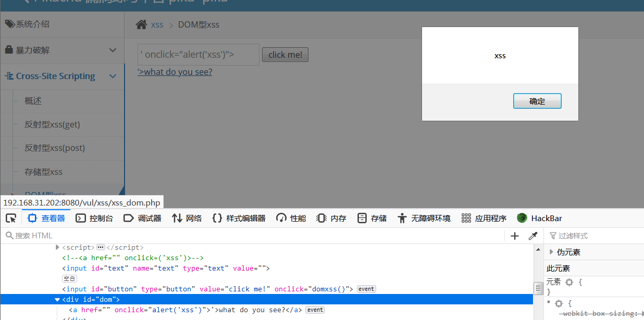Image resolution: width=644 pixels, height=320 pixels.
Task: Open 概述 in the XSS submenu
Action: click(x=33, y=101)
